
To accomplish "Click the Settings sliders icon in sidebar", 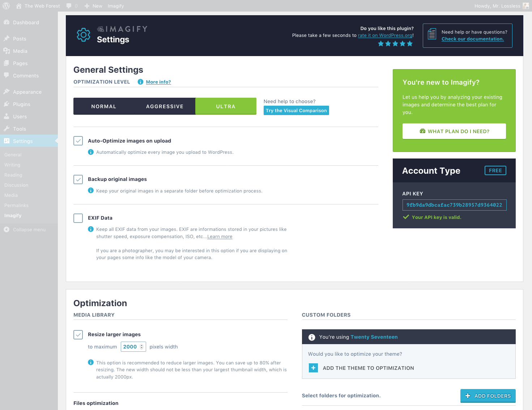I will (7, 141).
